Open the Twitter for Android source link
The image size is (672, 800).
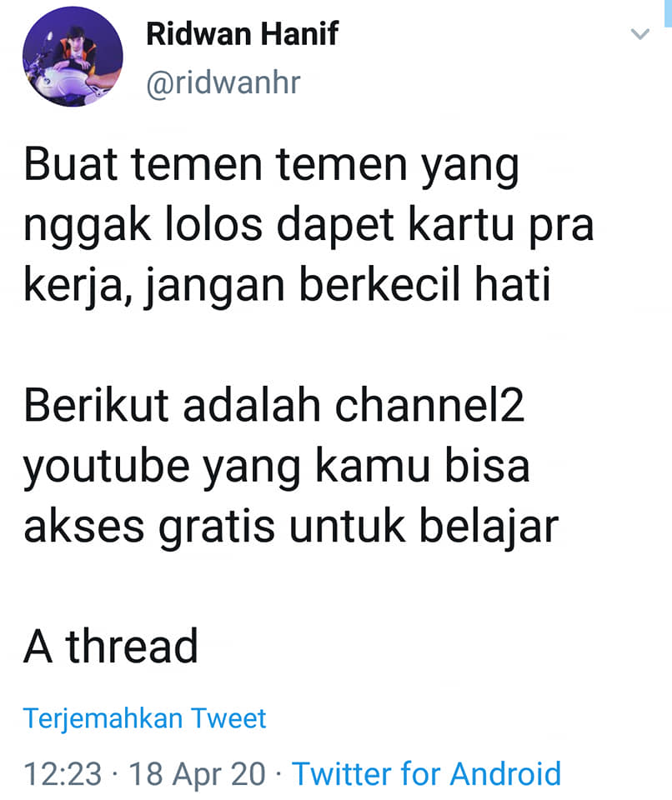[x=426, y=773]
